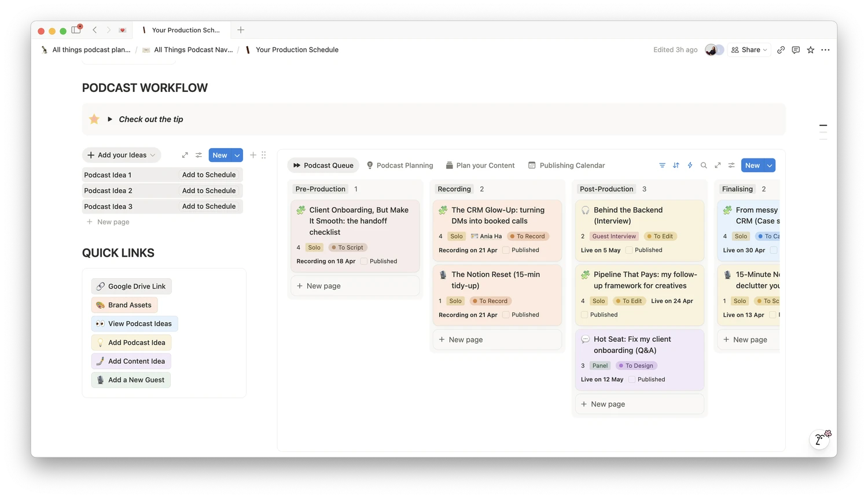
Task: Click View Podcast Ideas button
Action: tap(134, 324)
